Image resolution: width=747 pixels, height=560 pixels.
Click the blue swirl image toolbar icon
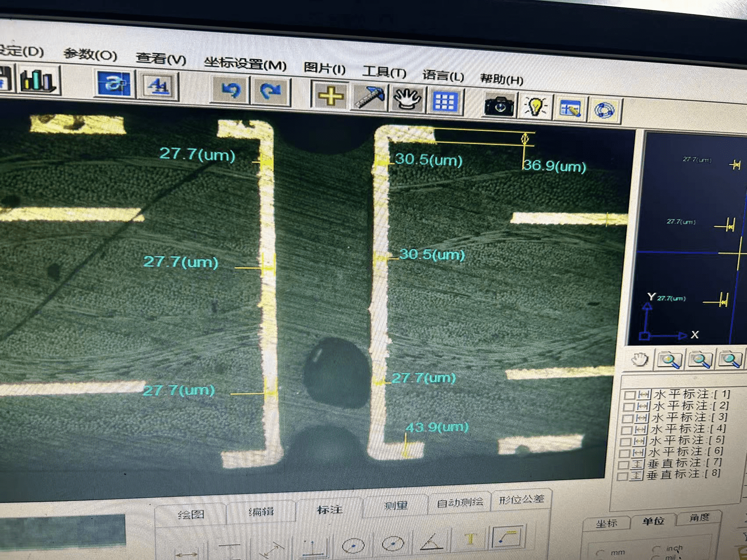pyautogui.click(x=114, y=84)
